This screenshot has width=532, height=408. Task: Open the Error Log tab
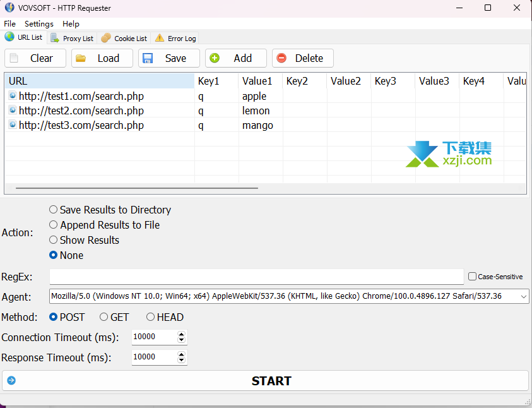175,38
